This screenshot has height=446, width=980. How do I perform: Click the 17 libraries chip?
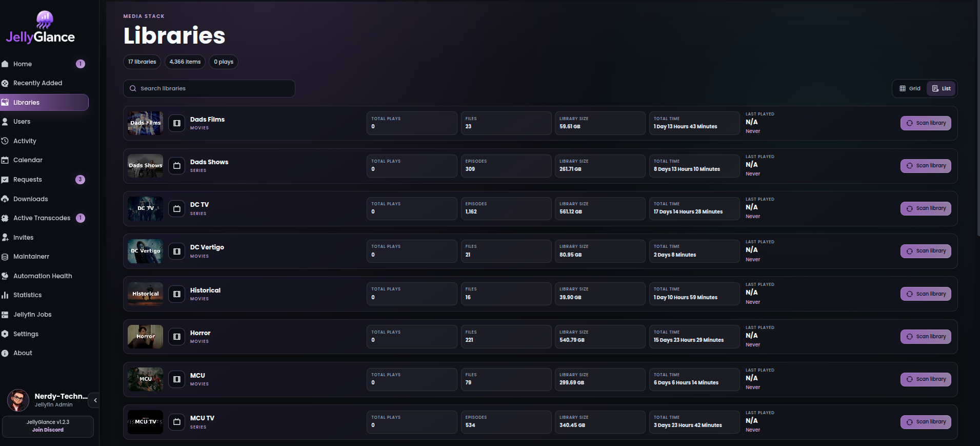click(142, 62)
